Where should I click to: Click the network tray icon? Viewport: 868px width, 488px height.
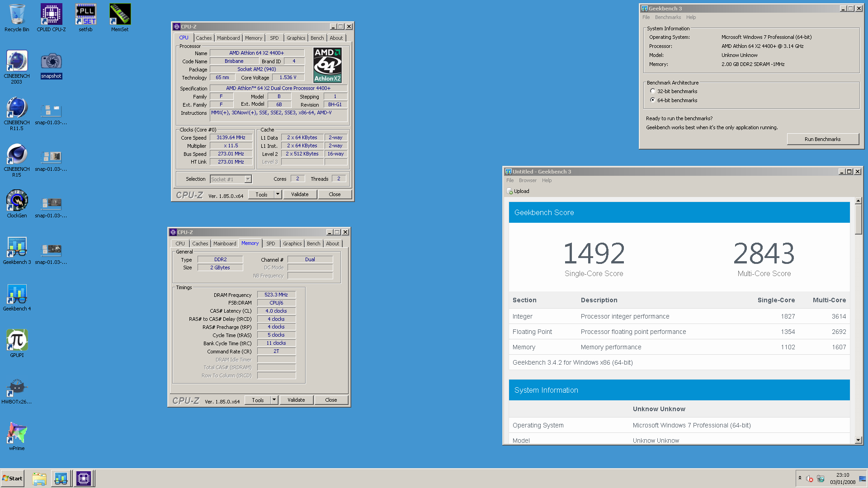pos(821,479)
